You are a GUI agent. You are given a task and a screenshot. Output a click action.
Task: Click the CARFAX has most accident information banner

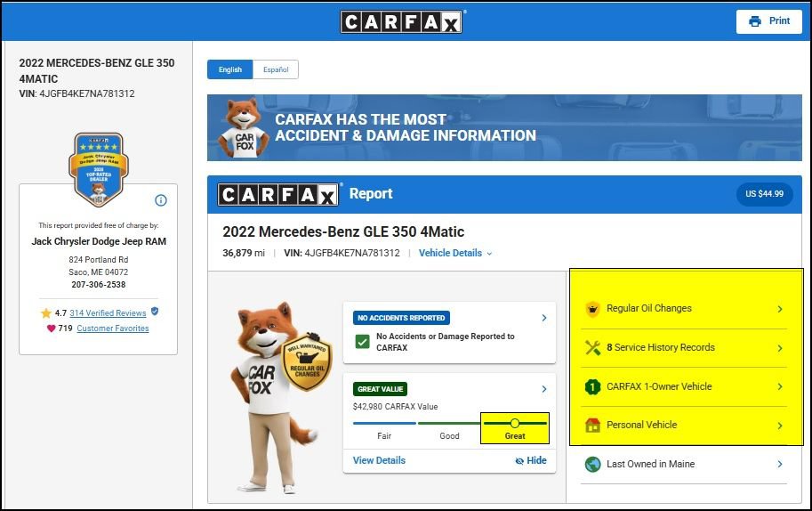pos(504,127)
